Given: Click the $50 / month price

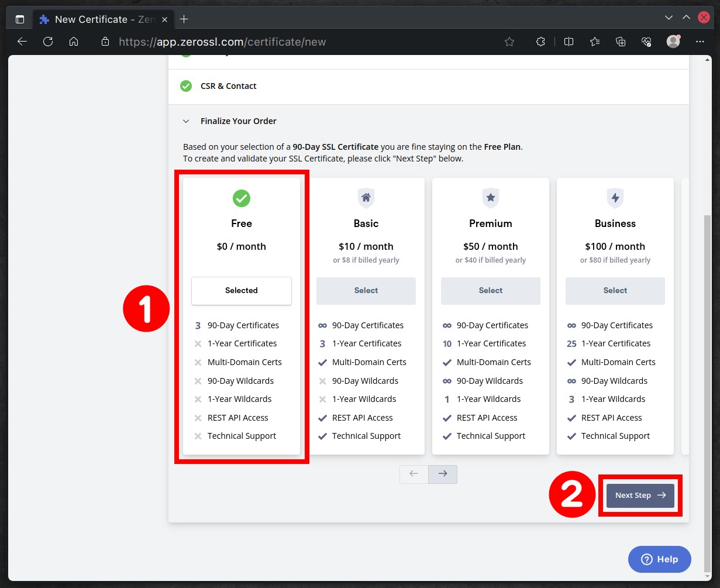Looking at the screenshot, I should 491,246.
